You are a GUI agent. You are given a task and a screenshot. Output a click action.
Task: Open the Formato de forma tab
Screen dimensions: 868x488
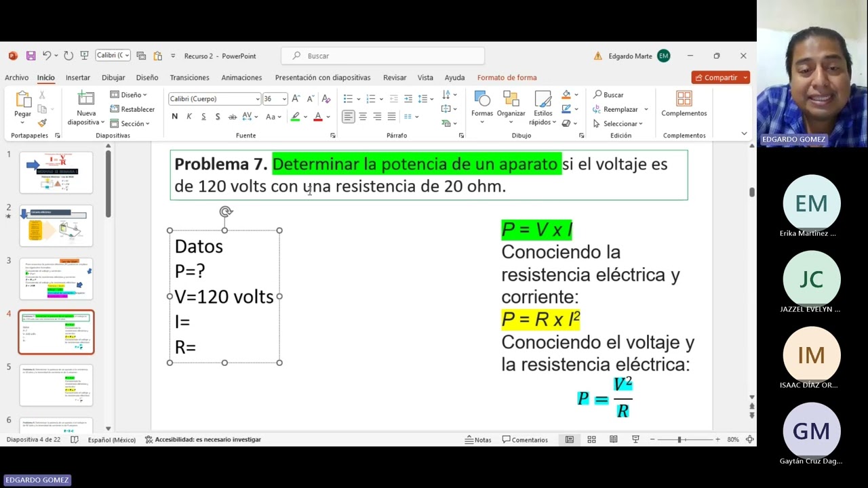pyautogui.click(x=507, y=78)
